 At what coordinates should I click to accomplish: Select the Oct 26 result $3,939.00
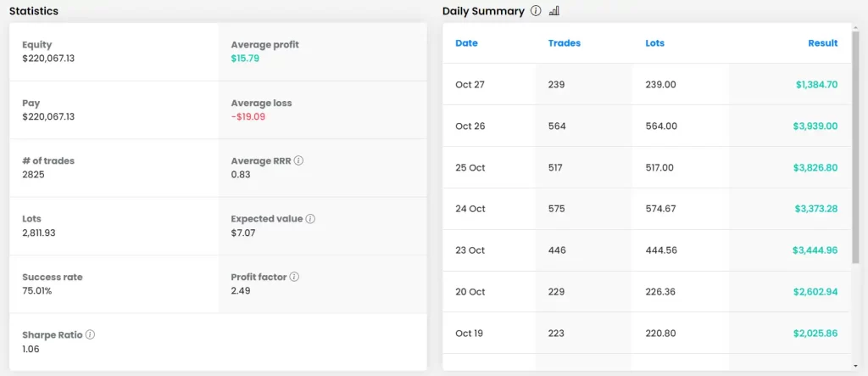click(x=815, y=126)
